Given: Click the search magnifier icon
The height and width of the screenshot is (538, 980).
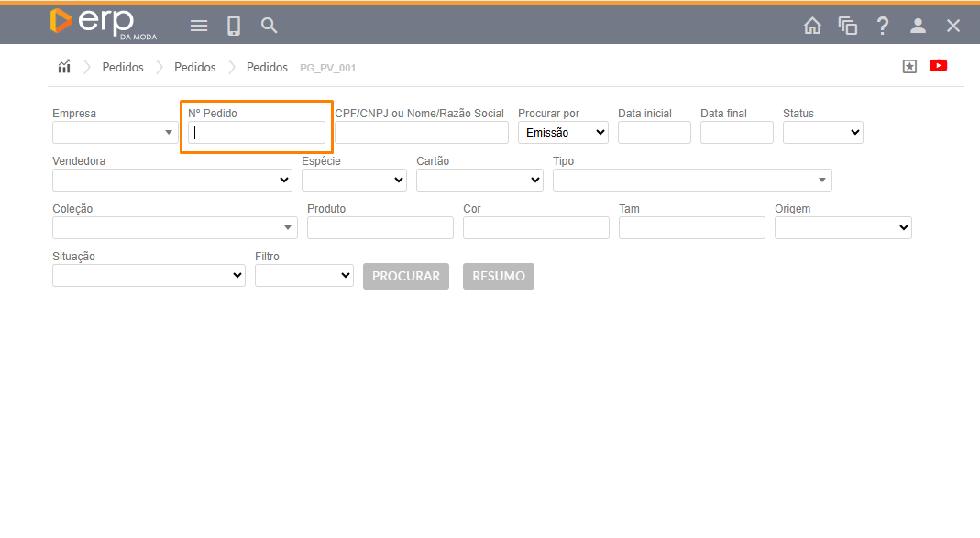Looking at the screenshot, I should click(269, 26).
